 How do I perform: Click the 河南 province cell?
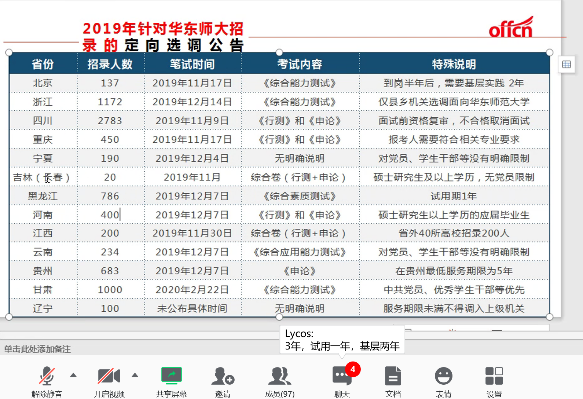(x=43, y=215)
